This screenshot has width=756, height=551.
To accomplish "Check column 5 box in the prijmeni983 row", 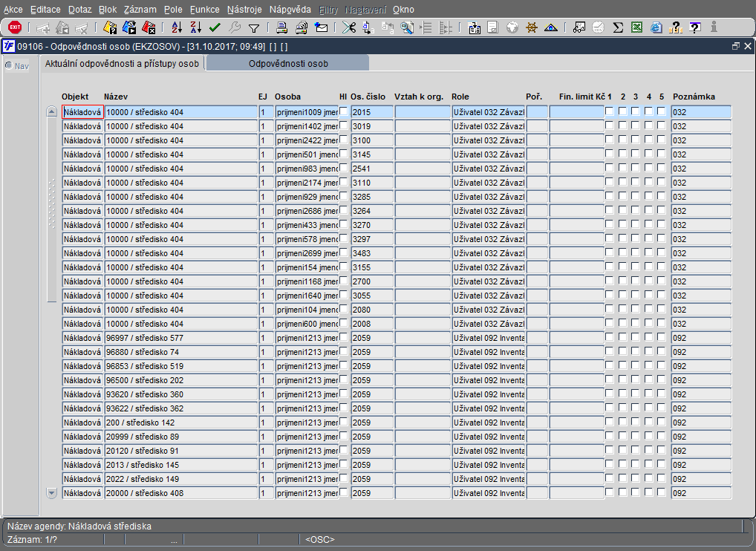I will point(662,168).
